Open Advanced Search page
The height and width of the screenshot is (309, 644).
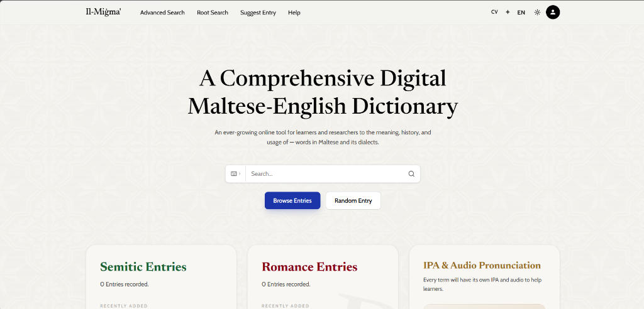tap(162, 13)
